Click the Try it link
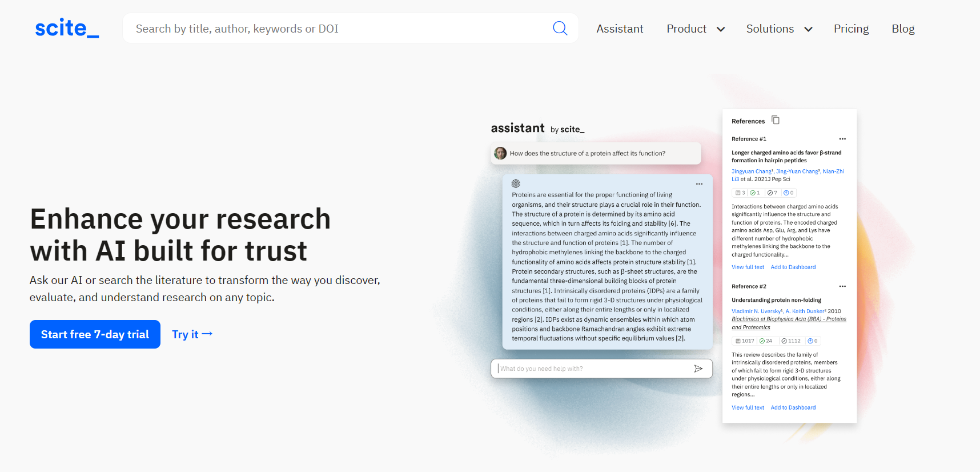980x472 pixels. [x=192, y=334]
